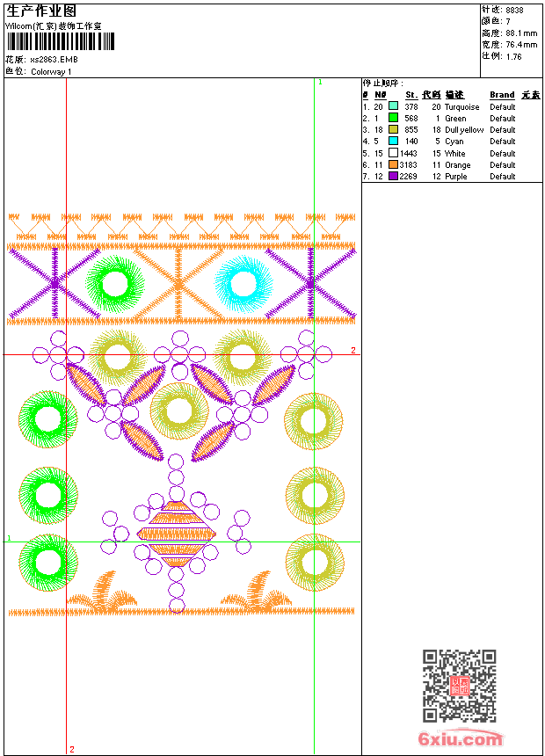
Task: Click stitch count 2269 in Purple row
Action: 409,177
